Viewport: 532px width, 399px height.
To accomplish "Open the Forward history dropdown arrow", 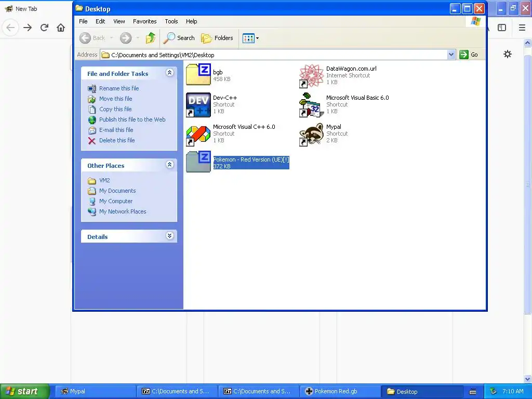I will point(138,38).
